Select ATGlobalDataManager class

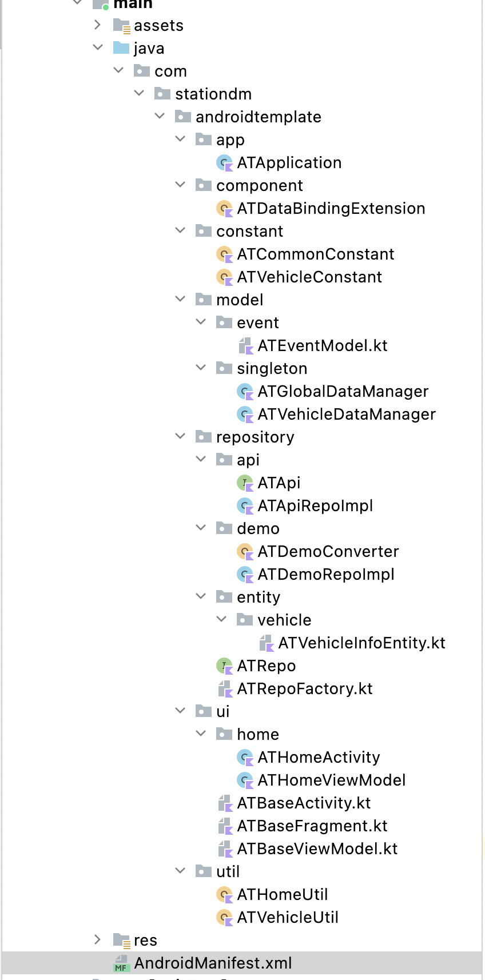[343, 392]
